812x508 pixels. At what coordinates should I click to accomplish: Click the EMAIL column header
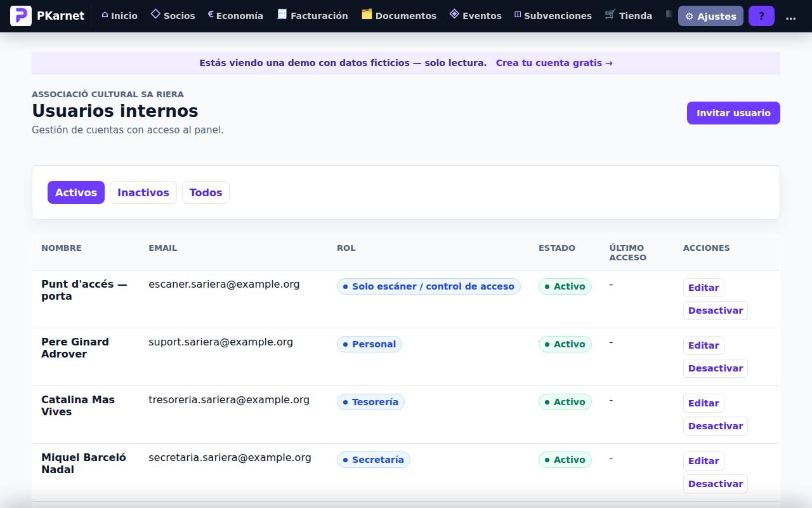[163, 248]
